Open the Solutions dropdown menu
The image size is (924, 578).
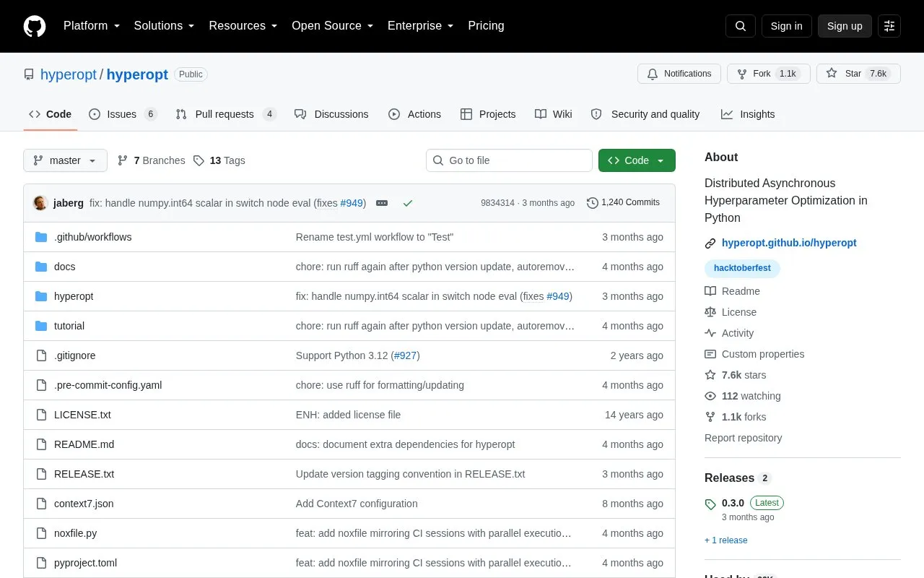pos(165,26)
